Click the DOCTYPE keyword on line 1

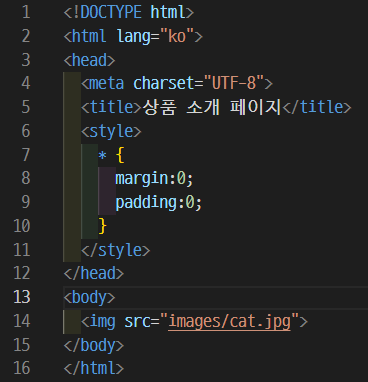click(111, 12)
